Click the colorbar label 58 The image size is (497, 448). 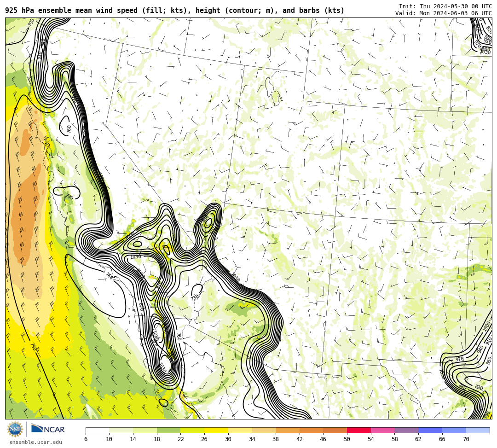pos(394,439)
